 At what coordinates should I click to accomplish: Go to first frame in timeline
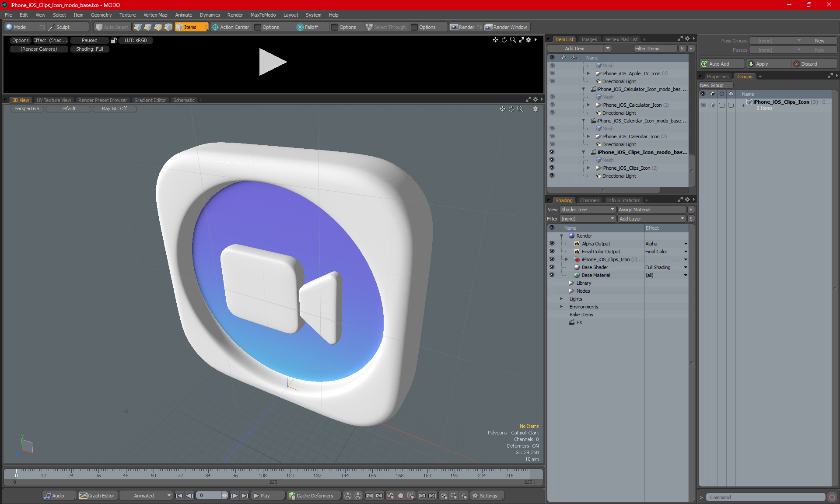pos(179,496)
